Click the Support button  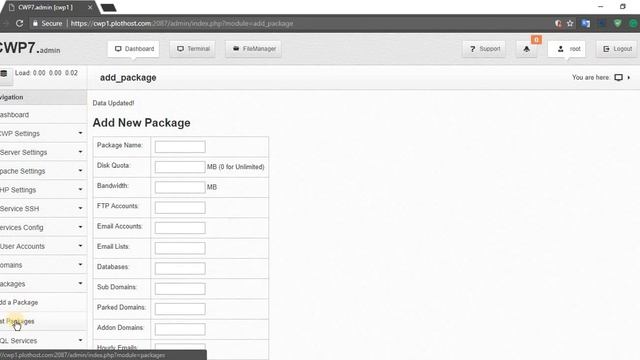[484, 49]
